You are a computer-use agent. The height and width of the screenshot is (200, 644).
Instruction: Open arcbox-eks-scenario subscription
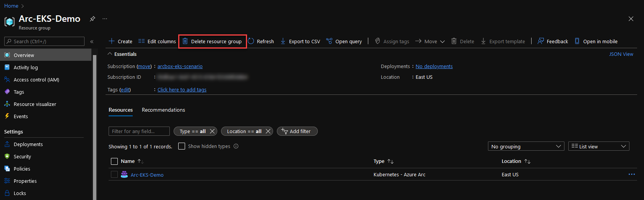point(180,66)
